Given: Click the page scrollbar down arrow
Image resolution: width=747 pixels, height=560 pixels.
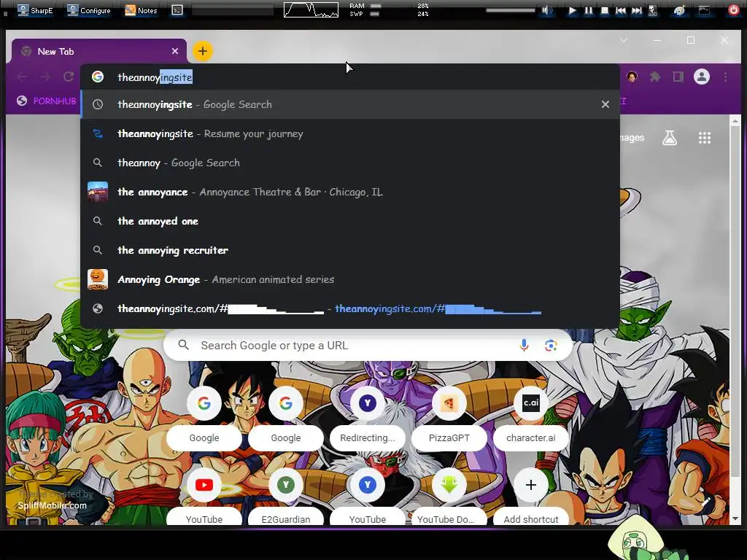Looking at the screenshot, I should click(x=735, y=518).
